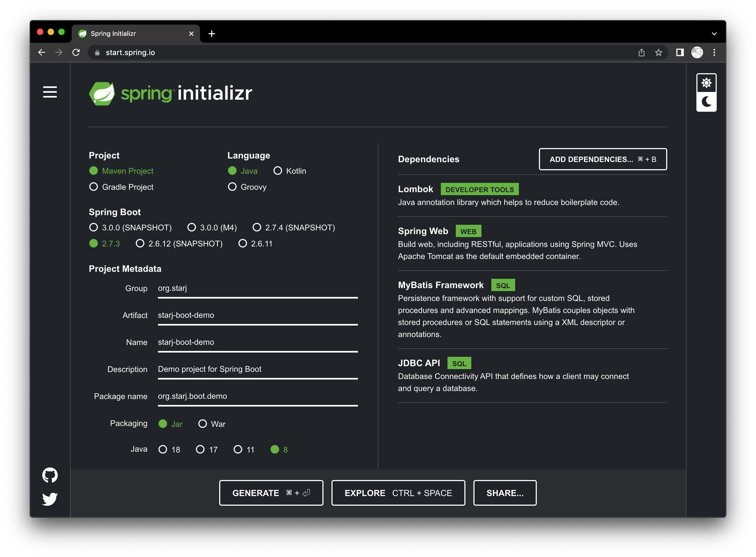Click the share page icon
756x557 pixels.
click(x=641, y=52)
